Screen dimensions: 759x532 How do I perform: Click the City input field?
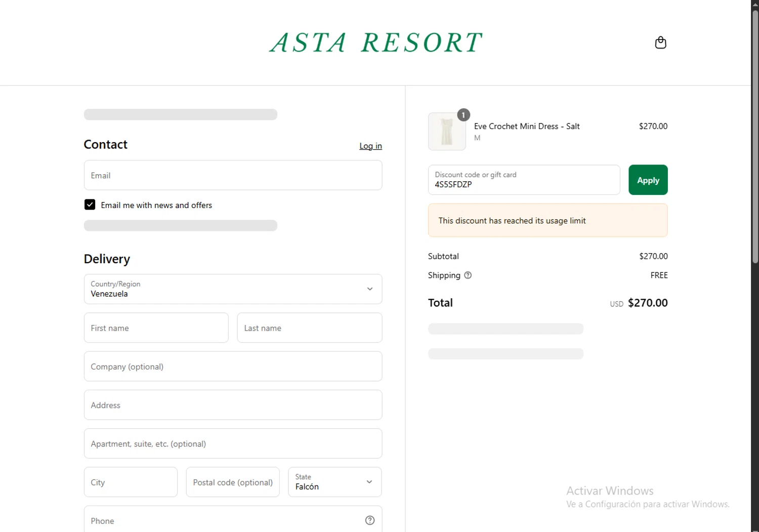[131, 482]
